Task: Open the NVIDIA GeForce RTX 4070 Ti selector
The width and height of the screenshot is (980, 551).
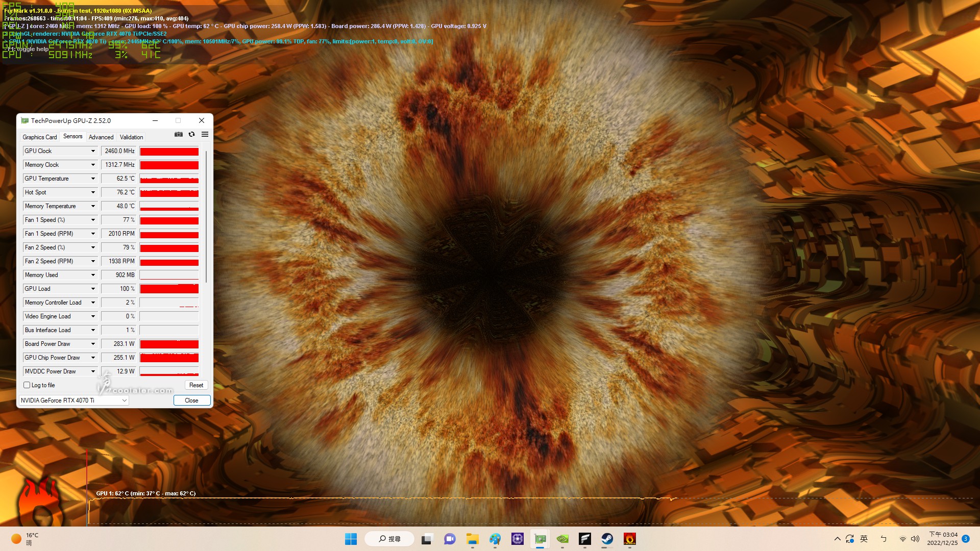Action: (x=73, y=400)
